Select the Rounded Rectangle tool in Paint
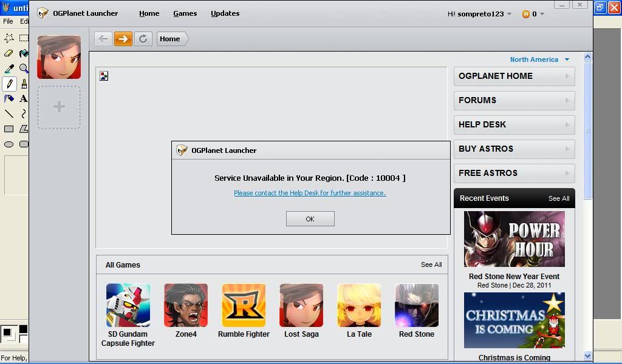The width and height of the screenshot is (622, 364). 24,144
